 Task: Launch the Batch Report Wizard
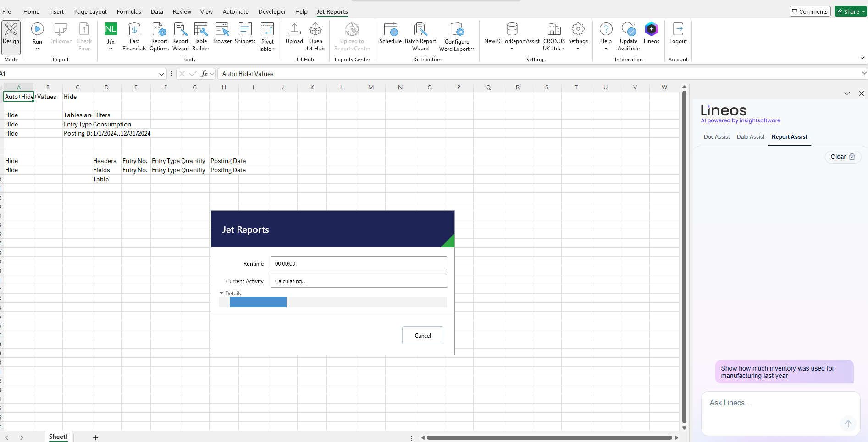[x=420, y=37]
